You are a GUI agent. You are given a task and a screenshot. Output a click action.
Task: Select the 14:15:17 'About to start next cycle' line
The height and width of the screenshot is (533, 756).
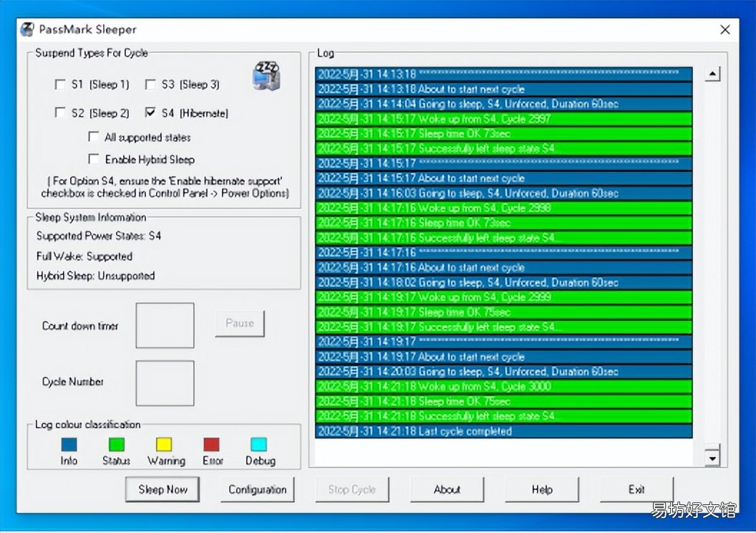504,178
